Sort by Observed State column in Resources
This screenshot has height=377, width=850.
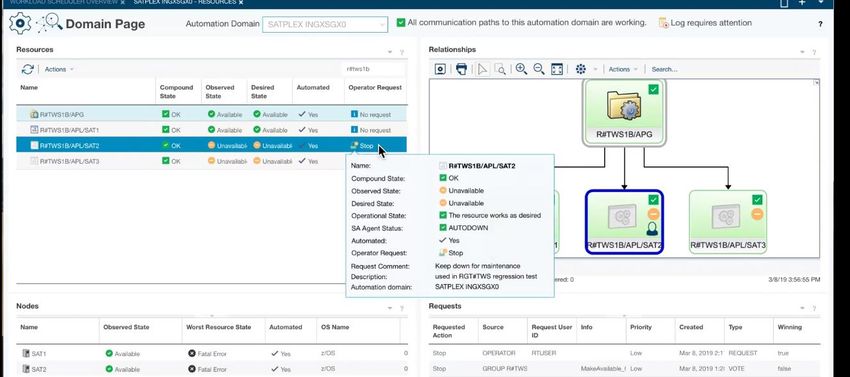click(x=220, y=92)
